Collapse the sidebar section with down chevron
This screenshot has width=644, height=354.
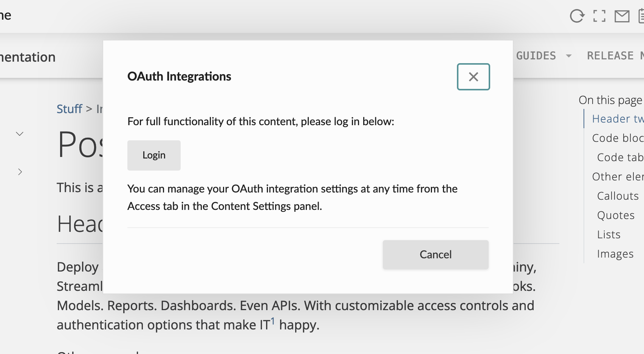tap(20, 134)
